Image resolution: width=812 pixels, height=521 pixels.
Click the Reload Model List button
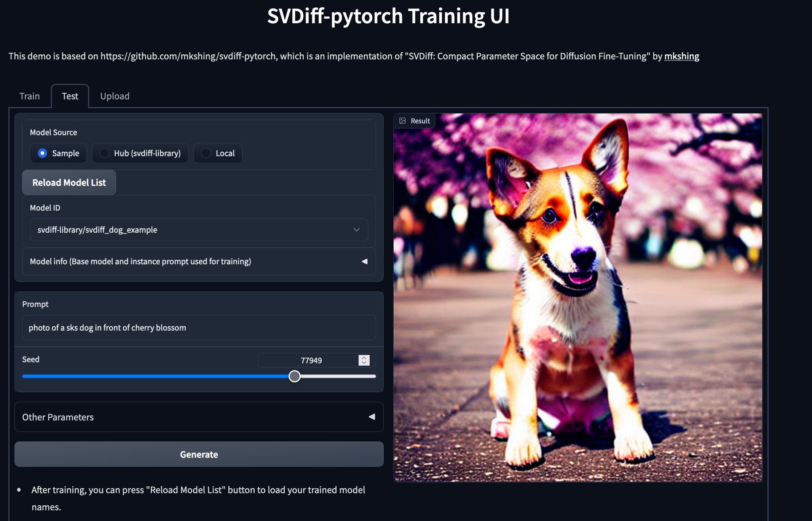(x=69, y=182)
